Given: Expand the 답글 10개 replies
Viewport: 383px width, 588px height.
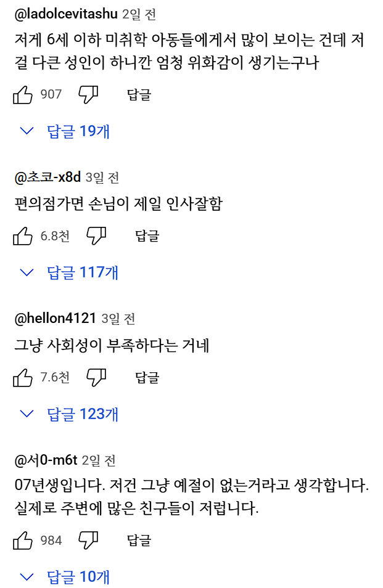Looking at the screenshot, I should click(x=65, y=577).
